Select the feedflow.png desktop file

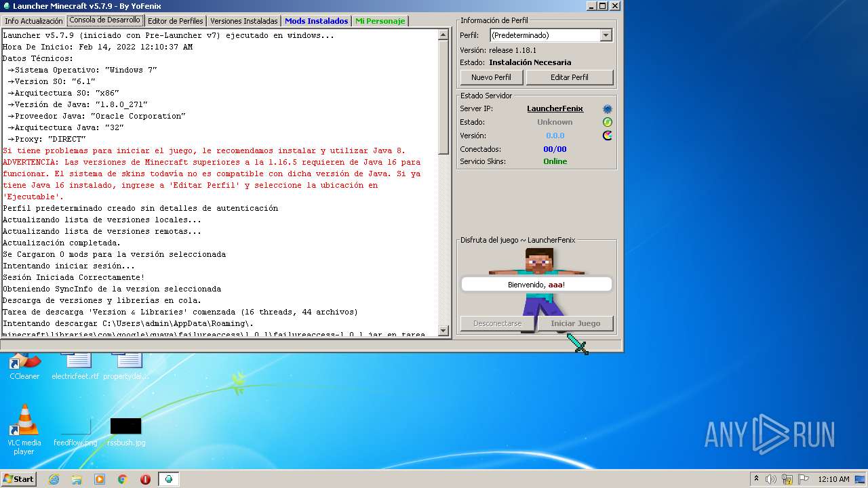(75, 432)
